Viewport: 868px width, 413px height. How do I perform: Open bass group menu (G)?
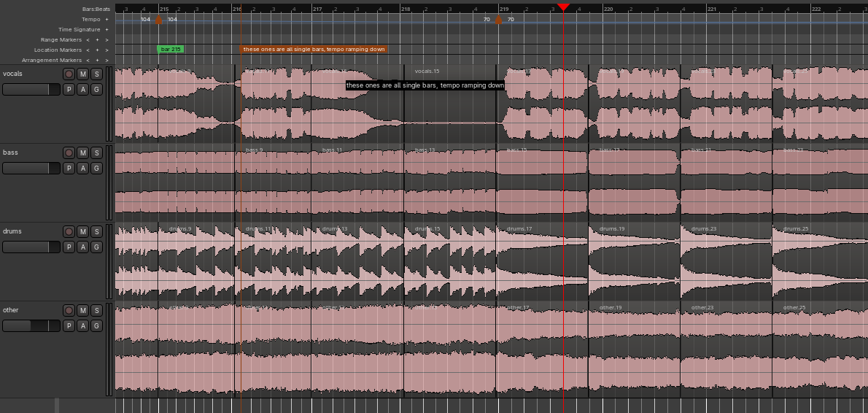tap(96, 169)
